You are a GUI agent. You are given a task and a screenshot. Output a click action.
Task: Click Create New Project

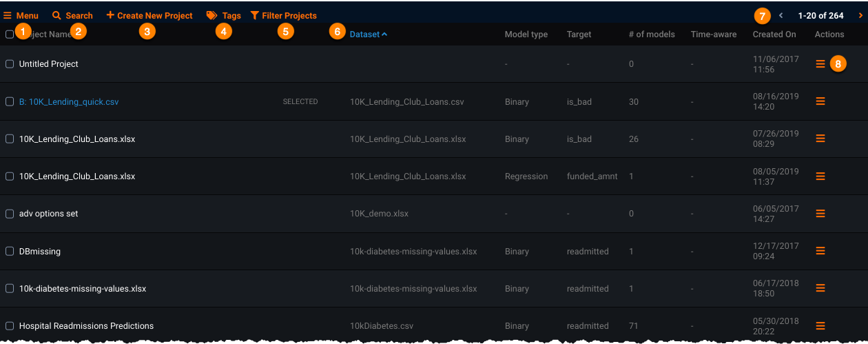coord(149,15)
